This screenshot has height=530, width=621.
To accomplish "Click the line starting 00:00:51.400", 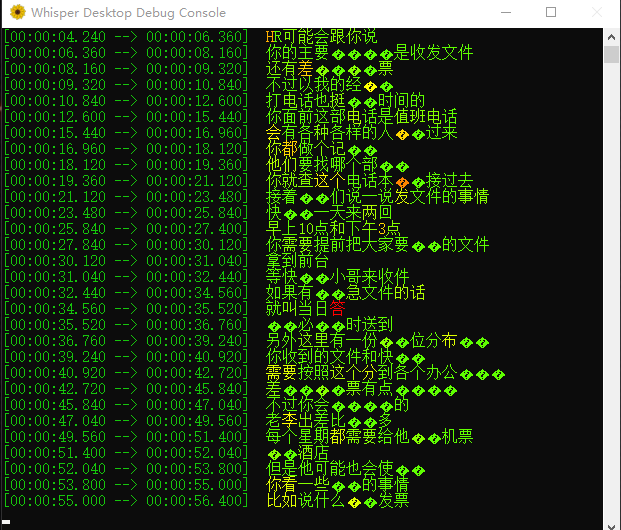I will [166, 453].
